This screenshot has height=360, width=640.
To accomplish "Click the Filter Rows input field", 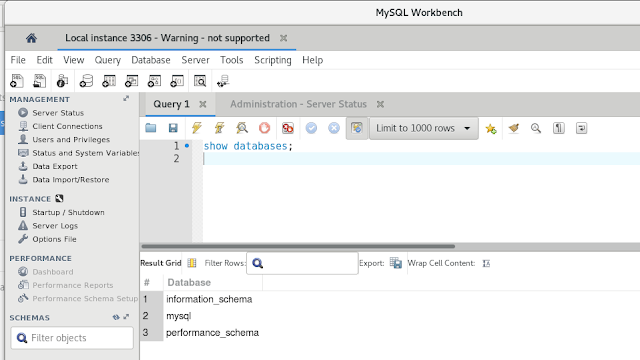I will click(x=302, y=263).
